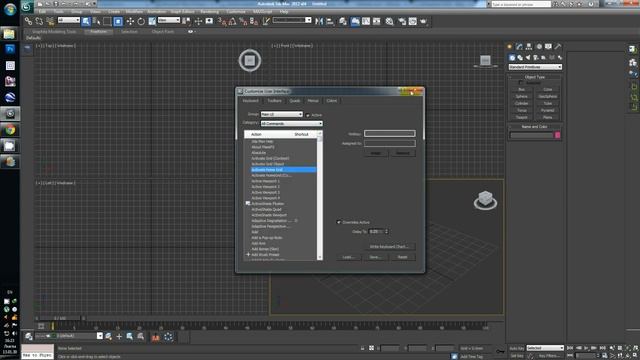Toggle the Overrides Active checkbox

point(338,222)
